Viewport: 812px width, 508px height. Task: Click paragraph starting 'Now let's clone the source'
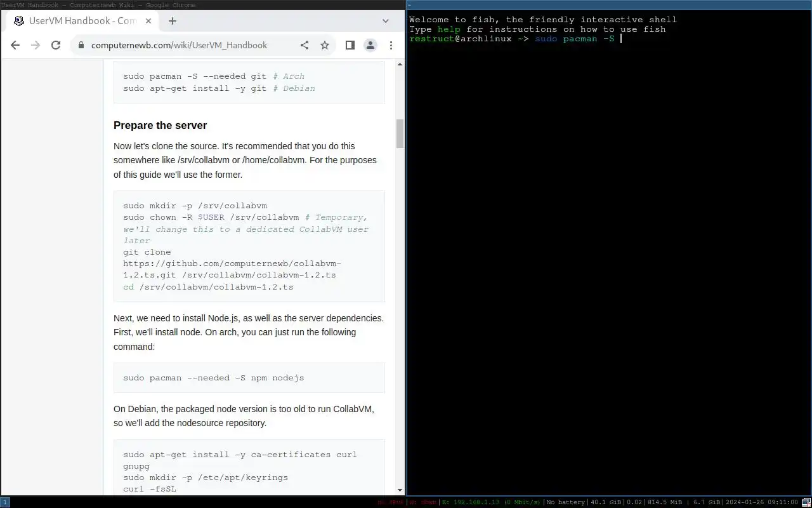tap(245, 160)
